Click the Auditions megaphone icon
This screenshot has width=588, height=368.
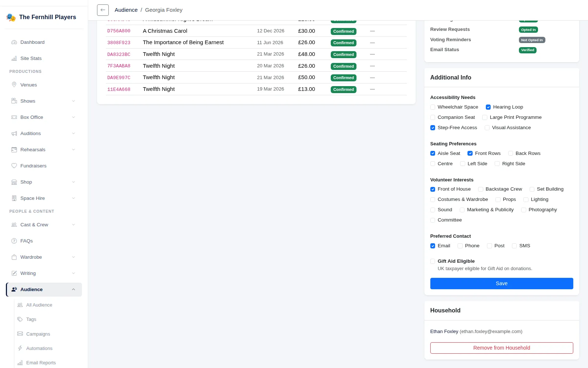coord(14,134)
